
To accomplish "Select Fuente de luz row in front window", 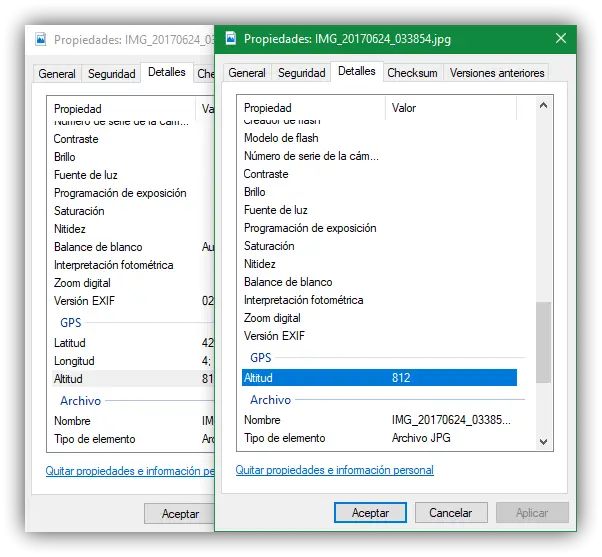I will coord(379,210).
